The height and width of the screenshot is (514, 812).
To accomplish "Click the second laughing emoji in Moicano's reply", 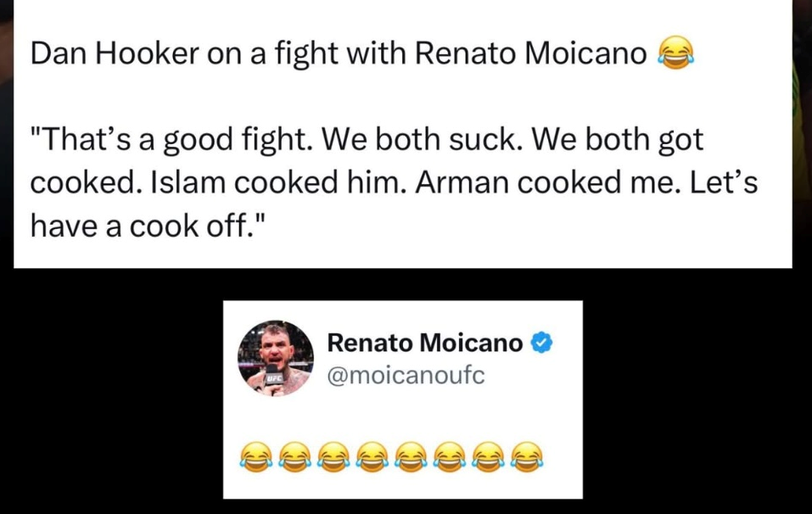I will click(x=292, y=458).
